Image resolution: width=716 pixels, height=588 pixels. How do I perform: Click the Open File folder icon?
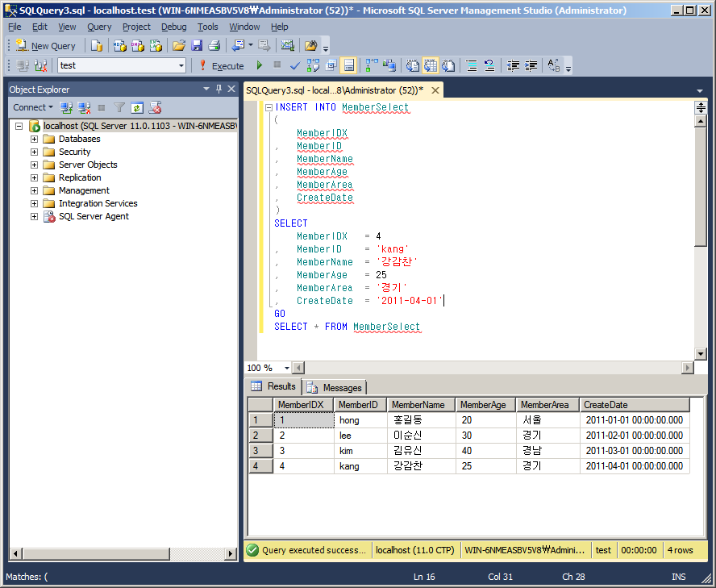point(178,46)
